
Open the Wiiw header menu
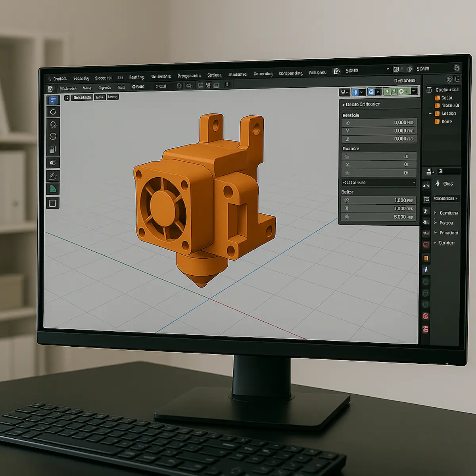pyautogui.click(x=87, y=88)
